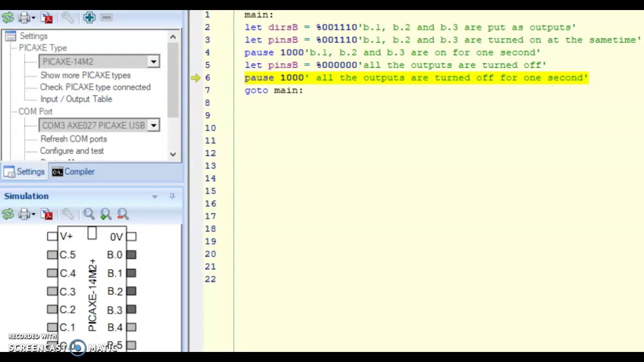Click 0V pin on simulated chip

[x=131, y=236]
